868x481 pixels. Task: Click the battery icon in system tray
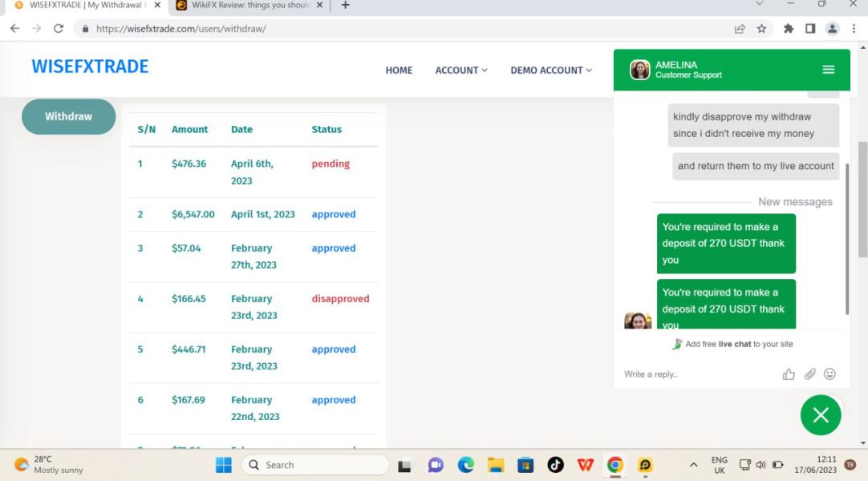777,465
